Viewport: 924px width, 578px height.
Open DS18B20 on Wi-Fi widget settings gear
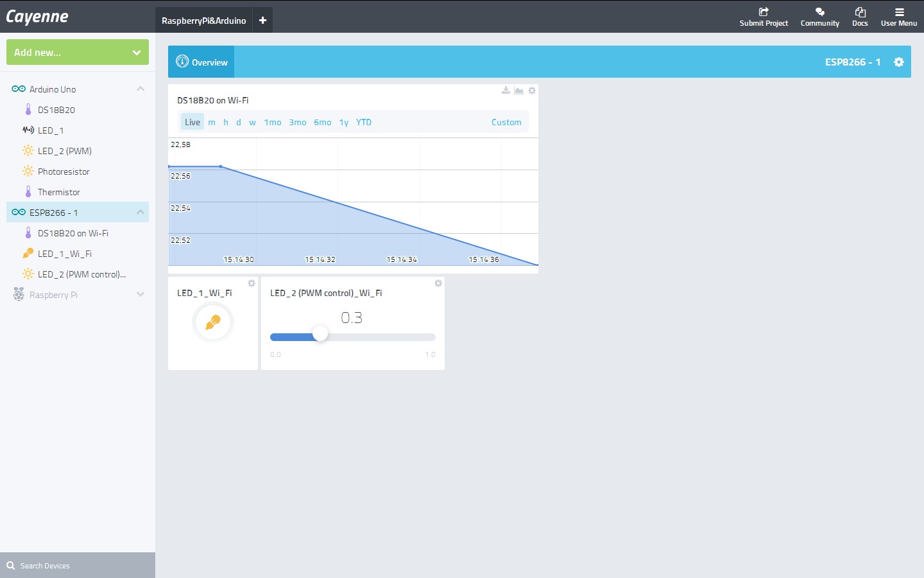coord(532,91)
